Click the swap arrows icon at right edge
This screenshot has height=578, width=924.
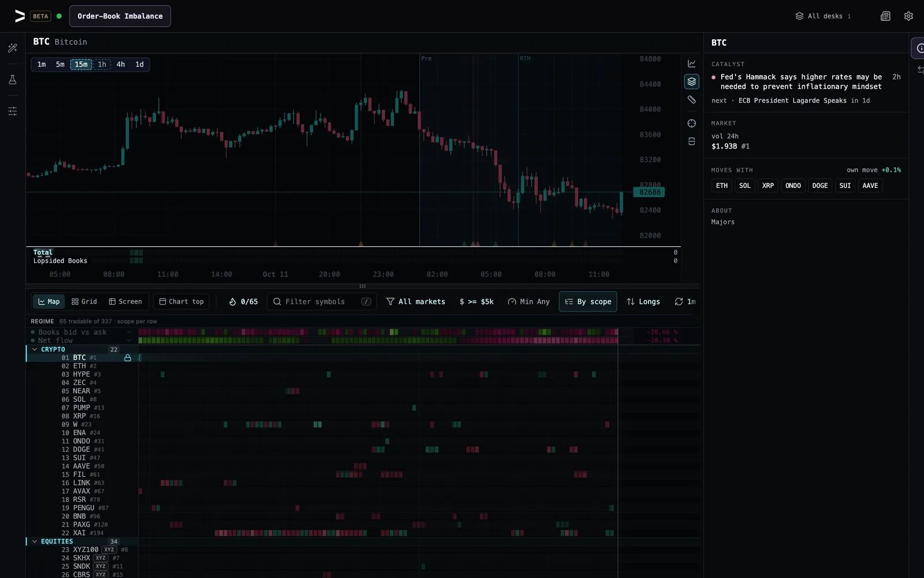tap(920, 69)
